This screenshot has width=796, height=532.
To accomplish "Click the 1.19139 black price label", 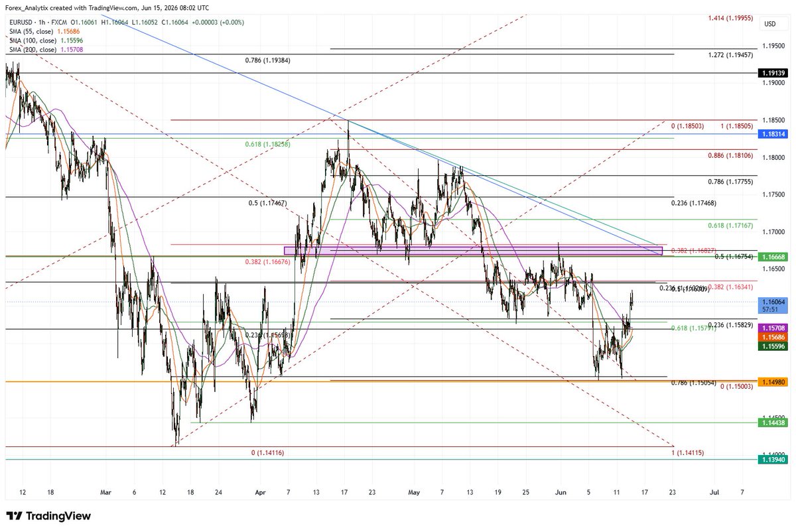I will pos(773,73).
